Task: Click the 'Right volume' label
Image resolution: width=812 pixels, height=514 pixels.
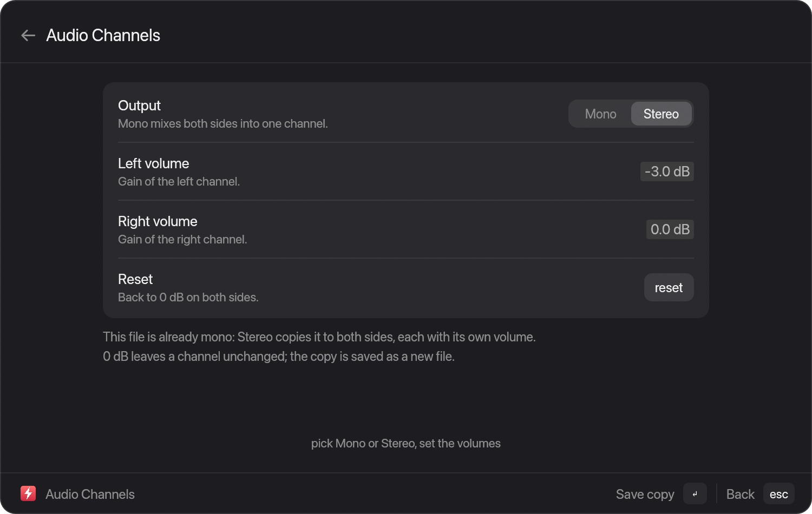Action: [x=158, y=221]
